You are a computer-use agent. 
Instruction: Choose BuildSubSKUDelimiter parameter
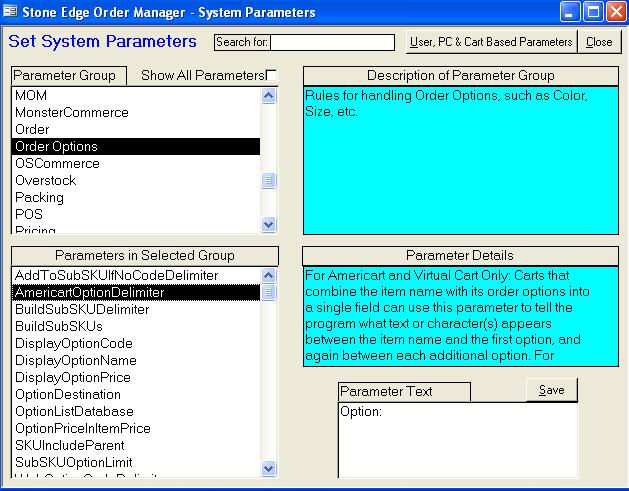pos(136,309)
